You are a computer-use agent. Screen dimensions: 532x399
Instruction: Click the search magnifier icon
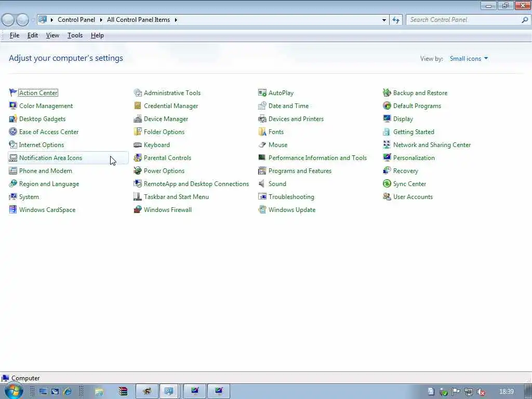(x=525, y=20)
